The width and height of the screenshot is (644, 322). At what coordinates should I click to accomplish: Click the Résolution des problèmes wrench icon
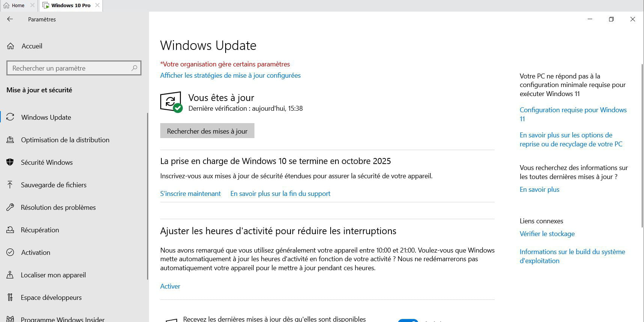point(11,207)
